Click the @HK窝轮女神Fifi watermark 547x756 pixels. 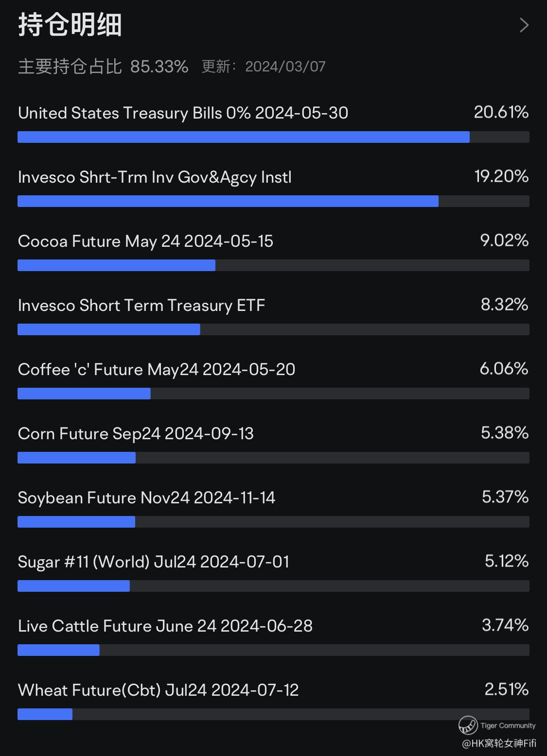499,743
